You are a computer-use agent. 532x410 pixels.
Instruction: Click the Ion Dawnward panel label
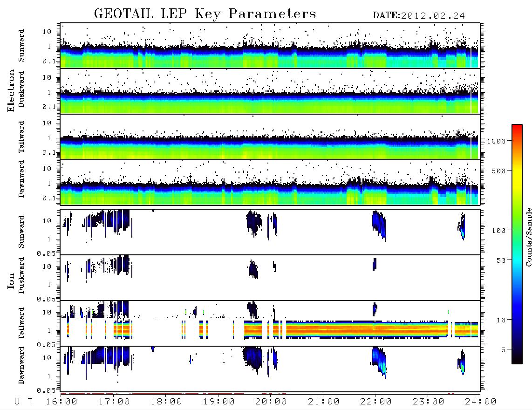click(21, 365)
